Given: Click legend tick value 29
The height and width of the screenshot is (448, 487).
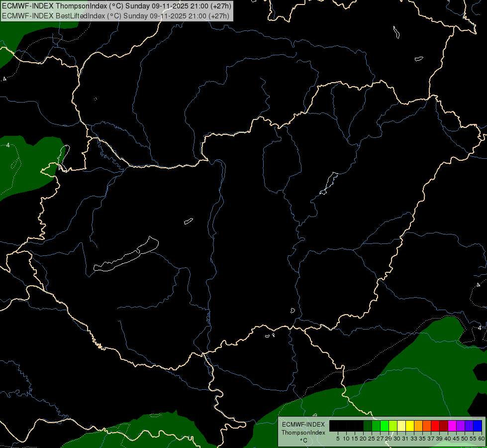Looking at the screenshot, I should tap(389, 439).
